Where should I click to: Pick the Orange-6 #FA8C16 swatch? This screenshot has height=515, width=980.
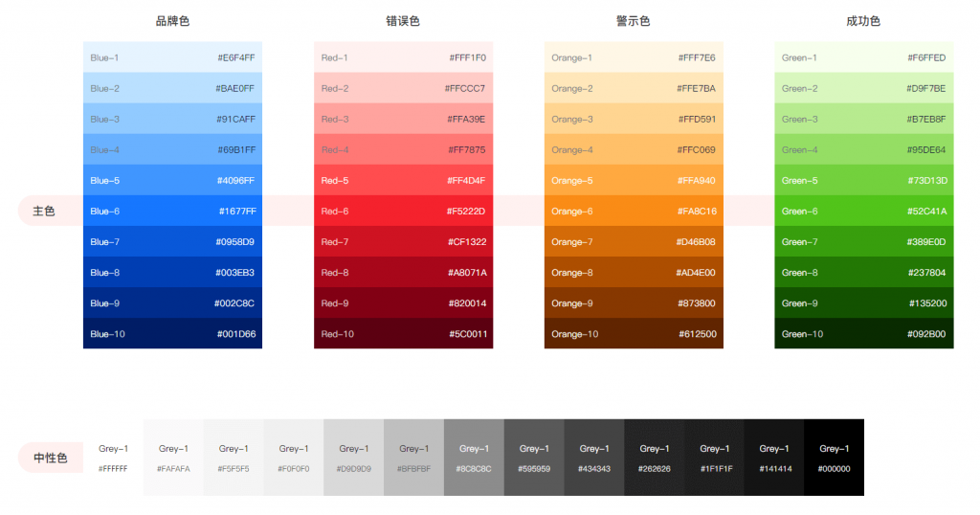634,211
